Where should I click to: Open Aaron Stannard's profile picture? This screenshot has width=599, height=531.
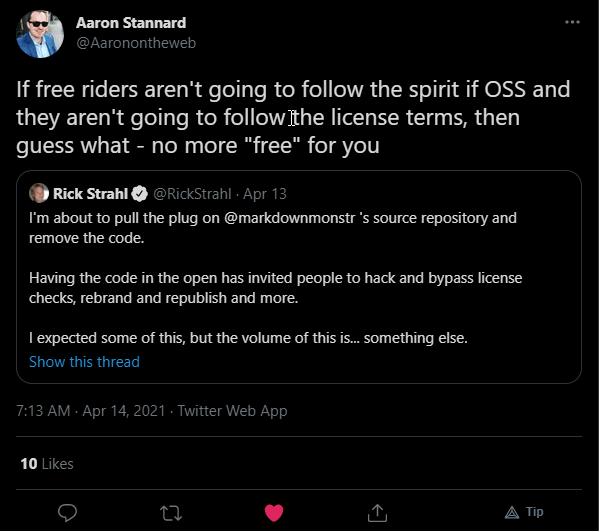pyautogui.click(x=40, y=34)
